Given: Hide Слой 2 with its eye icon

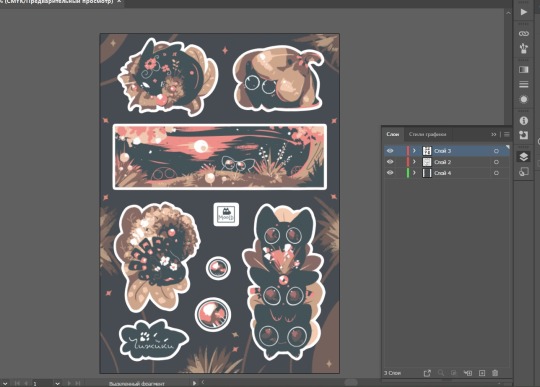Looking at the screenshot, I should click(x=390, y=162).
